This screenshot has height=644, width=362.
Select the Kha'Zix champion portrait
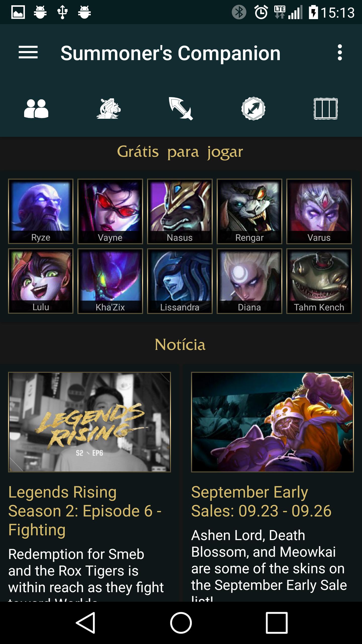[x=110, y=281]
